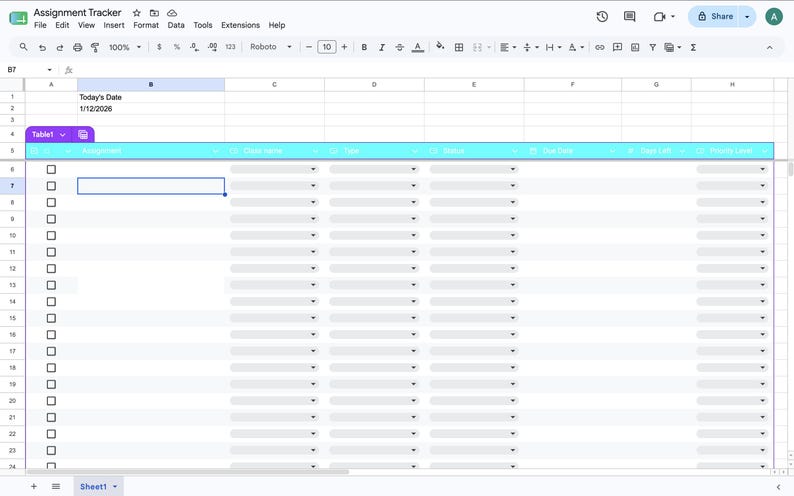Check the box in row 10
This screenshot has width=794, height=496.
tap(51, 235)
